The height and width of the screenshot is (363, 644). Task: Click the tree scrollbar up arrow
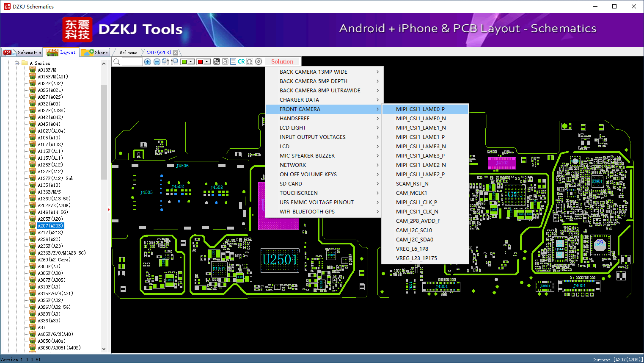click(x=104, y=64)
